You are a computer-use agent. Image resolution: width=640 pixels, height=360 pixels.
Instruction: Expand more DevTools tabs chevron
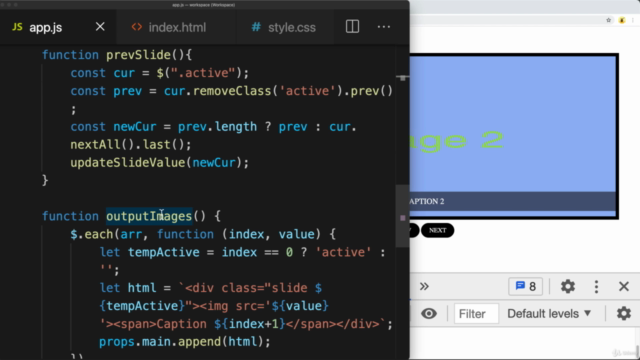click(x=424, y=286)
